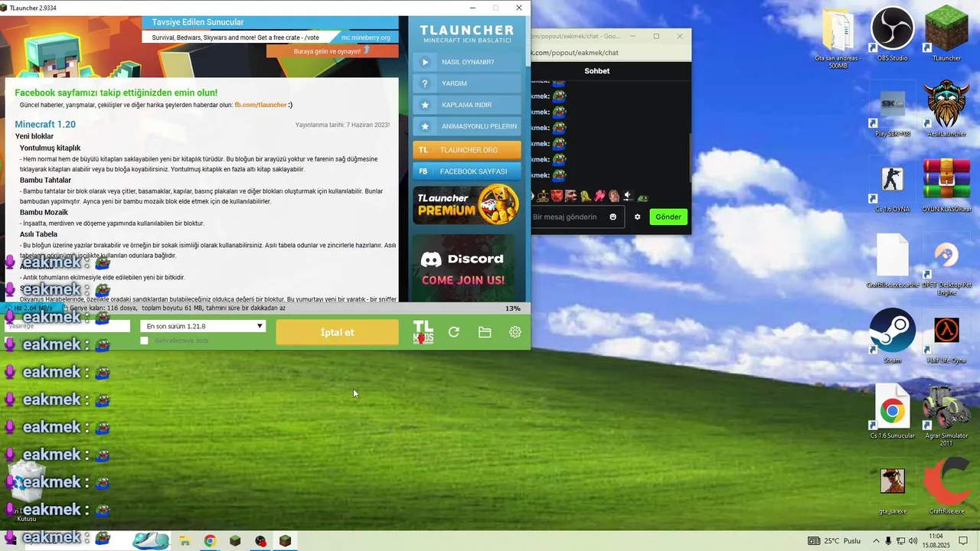This screenshot has height=551, width=980.
Task: Visit TLAUNCHER.ORG orange button
Action: 467,150
